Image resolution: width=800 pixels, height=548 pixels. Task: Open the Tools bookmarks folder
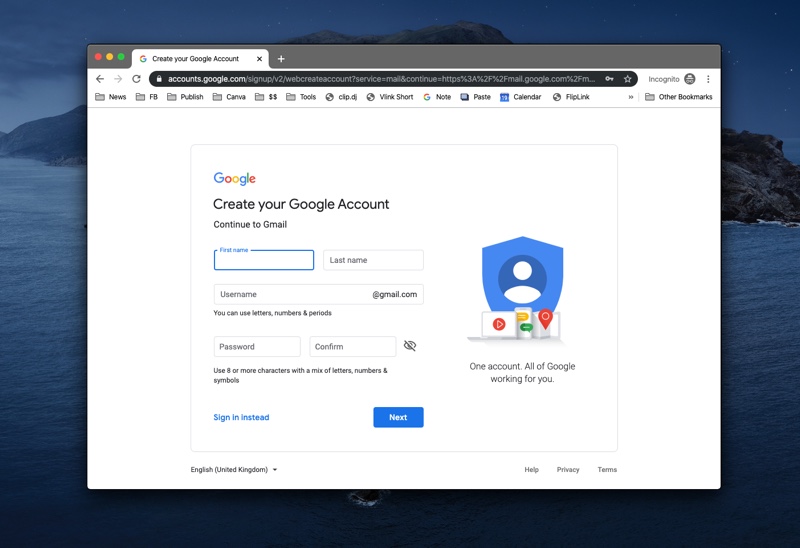click(301, 96)
